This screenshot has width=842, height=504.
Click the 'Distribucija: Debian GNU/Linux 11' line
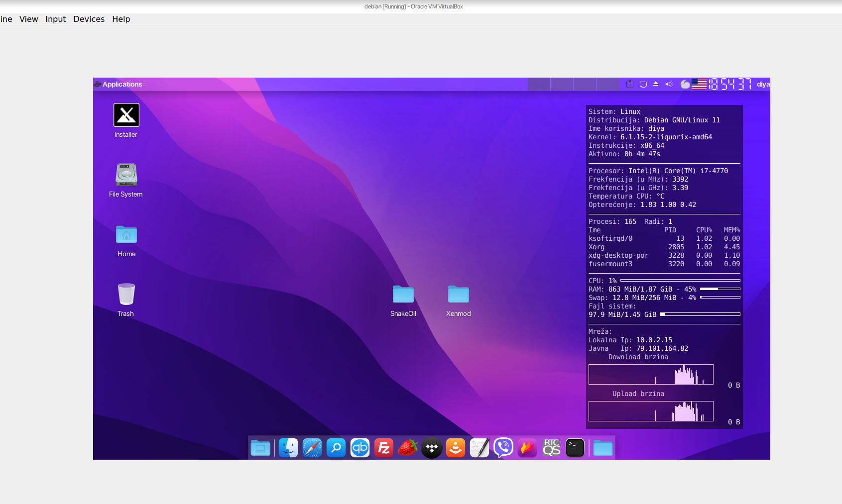[x=654, y=120]
